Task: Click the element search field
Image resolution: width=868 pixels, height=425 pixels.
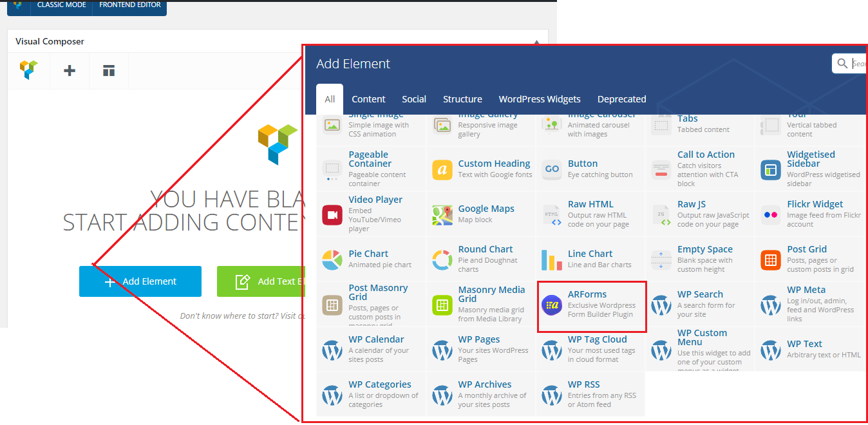Action: tap(858, 63)
